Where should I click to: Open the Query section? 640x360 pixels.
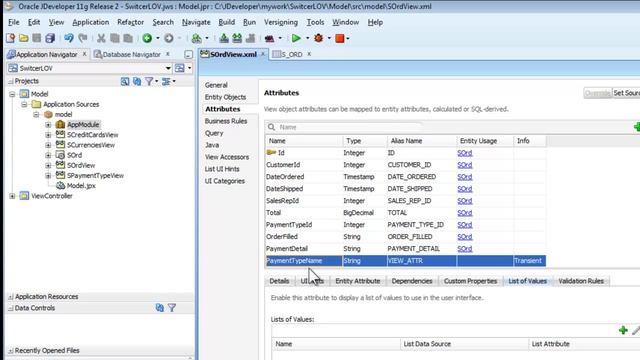coord(214,133)
